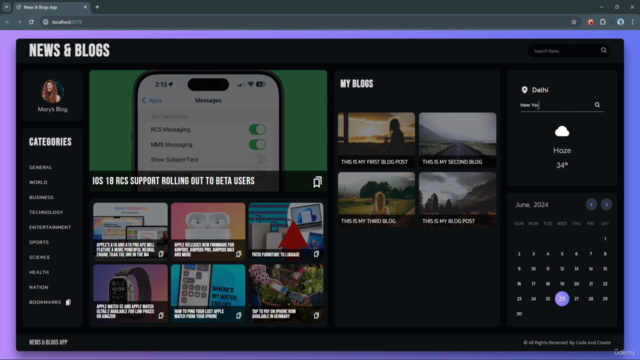Open This Is My First Blog Post
Image resolution: width=640 pixels, height=360 pixels.
pos(376,140)
